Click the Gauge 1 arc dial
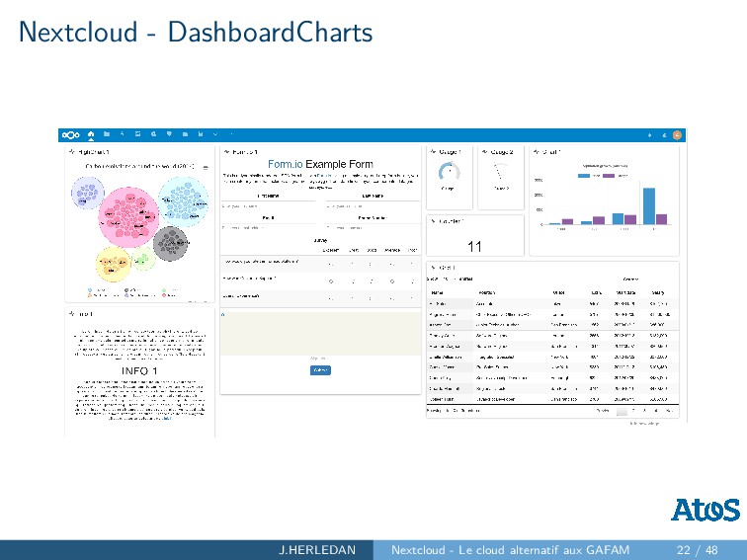This screenshot has width=747, height=560. [x=450, y=171]
